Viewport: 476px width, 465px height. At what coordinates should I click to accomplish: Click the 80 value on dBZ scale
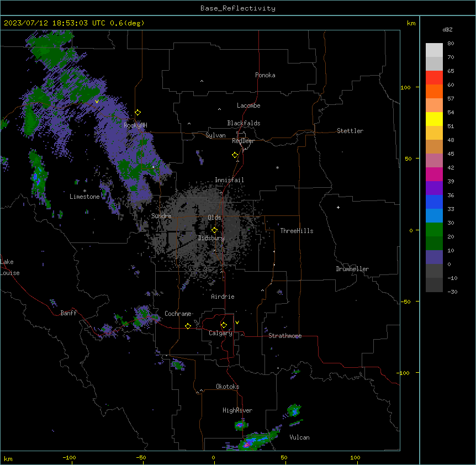click(x=451, y=44)
